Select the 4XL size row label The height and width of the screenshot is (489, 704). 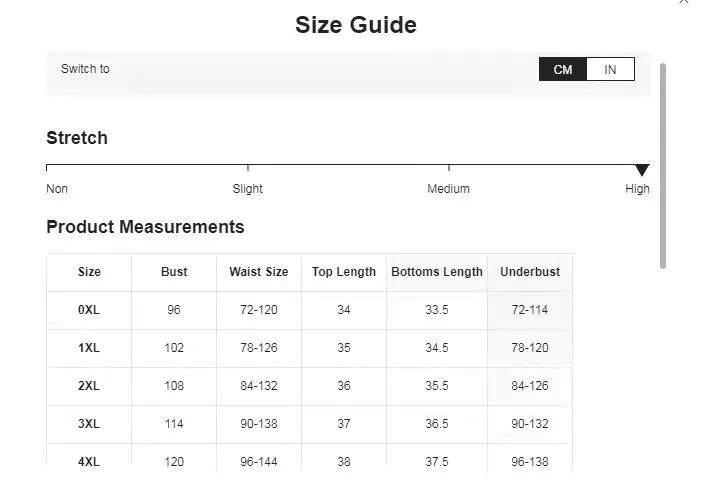[x=89, y=462]
